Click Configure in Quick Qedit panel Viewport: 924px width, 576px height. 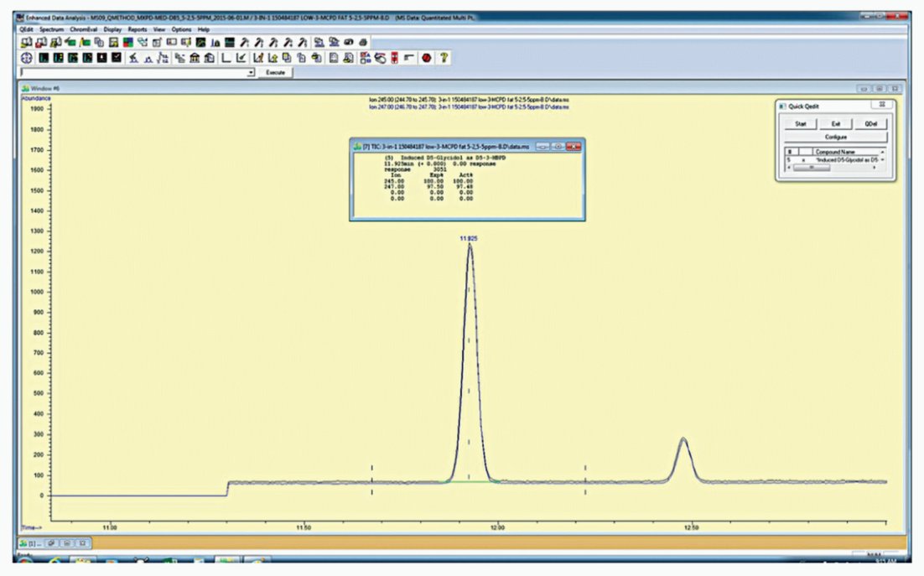pos(836,137)
